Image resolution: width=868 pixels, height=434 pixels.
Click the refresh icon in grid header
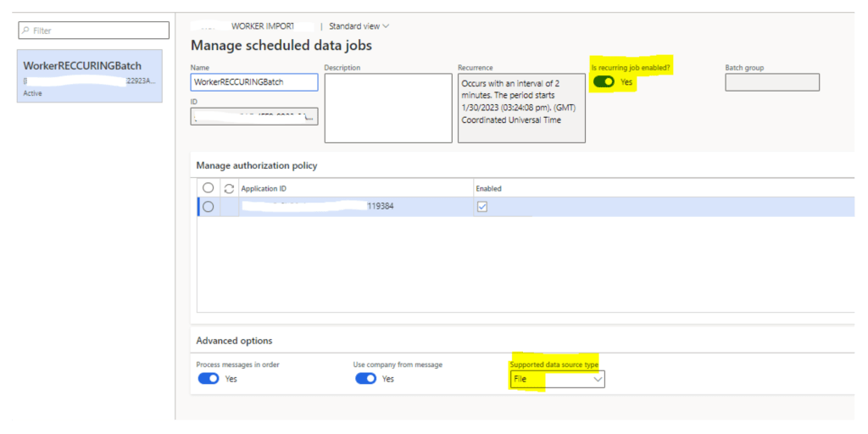click(x=228, y=188)
